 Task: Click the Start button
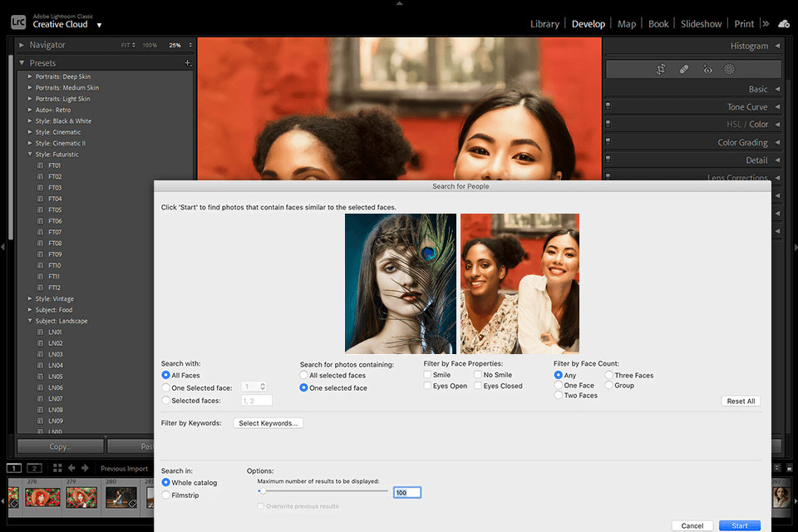point(740,525)
